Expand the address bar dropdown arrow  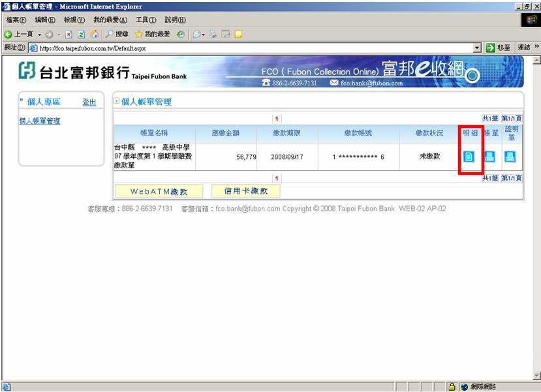point(477,48)
